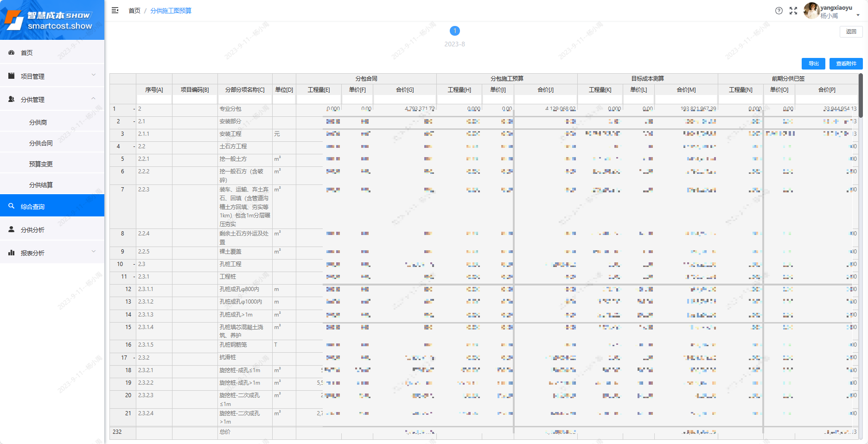The width and height of the screenshot is (868, 444).
Task: Collapse the 分供管理 menu chevron
Action: (x=94, y=99)
